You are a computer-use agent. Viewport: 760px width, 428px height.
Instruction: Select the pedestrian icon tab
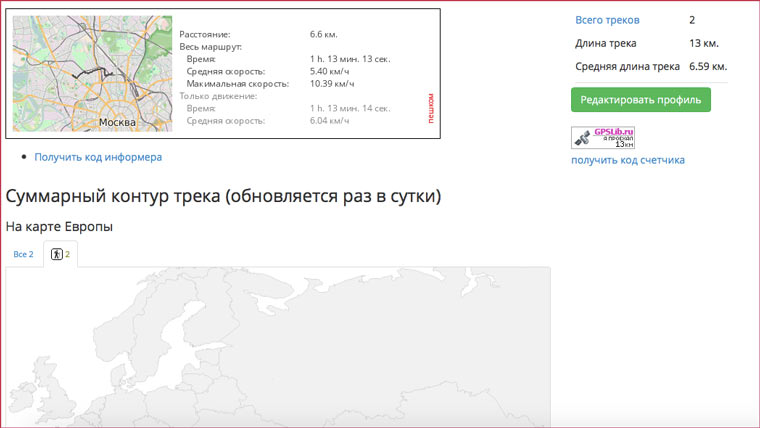tap(61, 254)
